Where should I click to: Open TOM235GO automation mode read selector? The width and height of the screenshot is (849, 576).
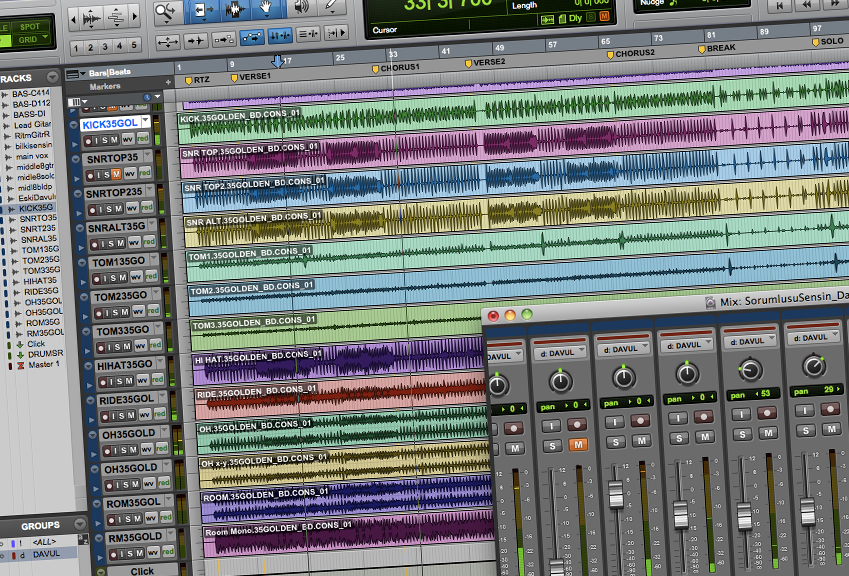(x=153, y=310)
